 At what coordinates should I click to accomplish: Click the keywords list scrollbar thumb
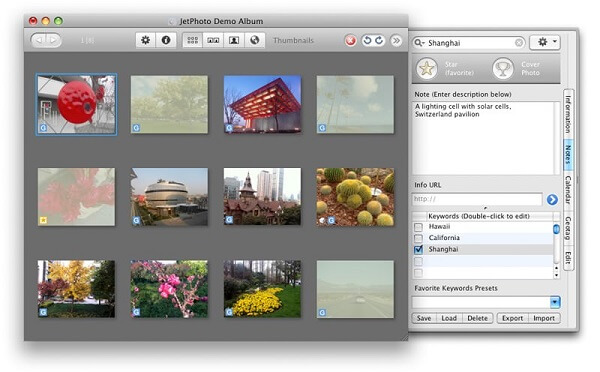tap(556, 229)
